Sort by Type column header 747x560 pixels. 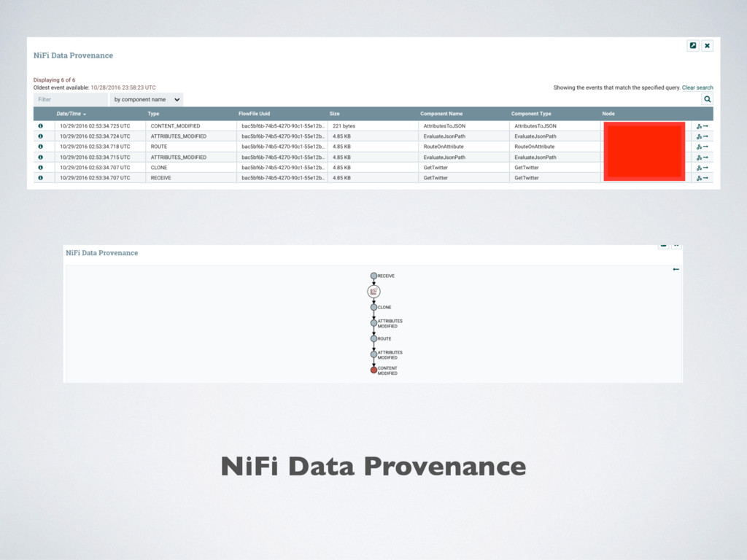[x=153, y=114]
